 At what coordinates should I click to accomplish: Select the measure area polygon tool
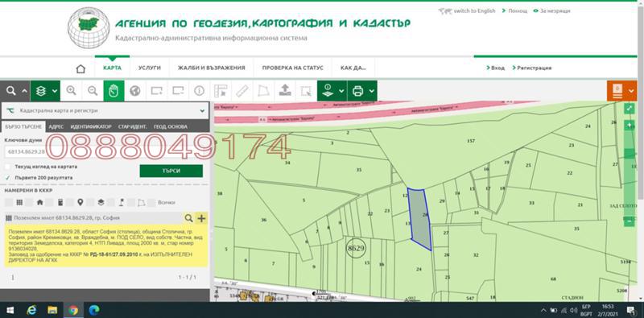pyautogui.click(x=263, y=91)
